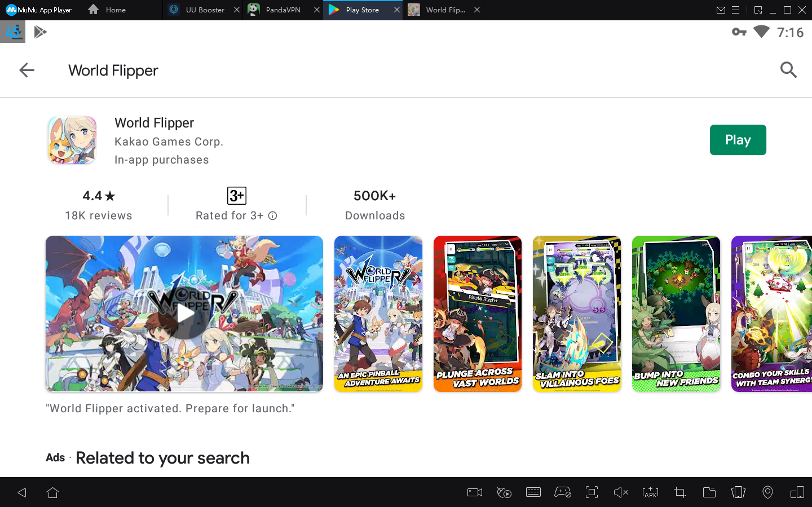This screenshot has height=507, width=812.
Task: Click the Play Store notification icon in status bar
Action: click(x=40, y=32)
